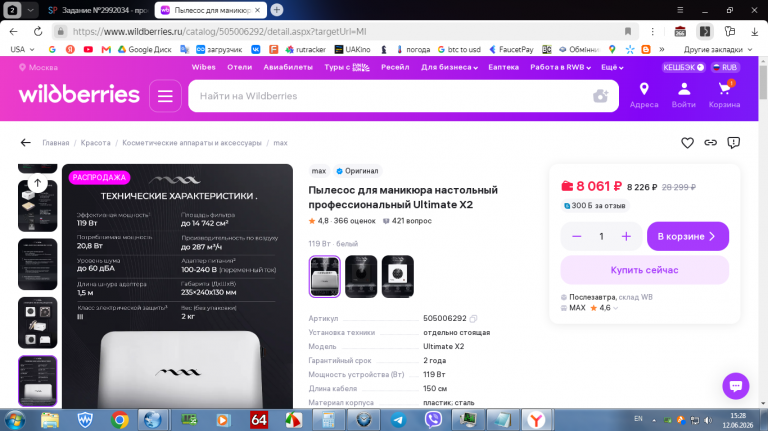
Task: Search by photo using the camera icon
Action: click(x=600, y=96)
